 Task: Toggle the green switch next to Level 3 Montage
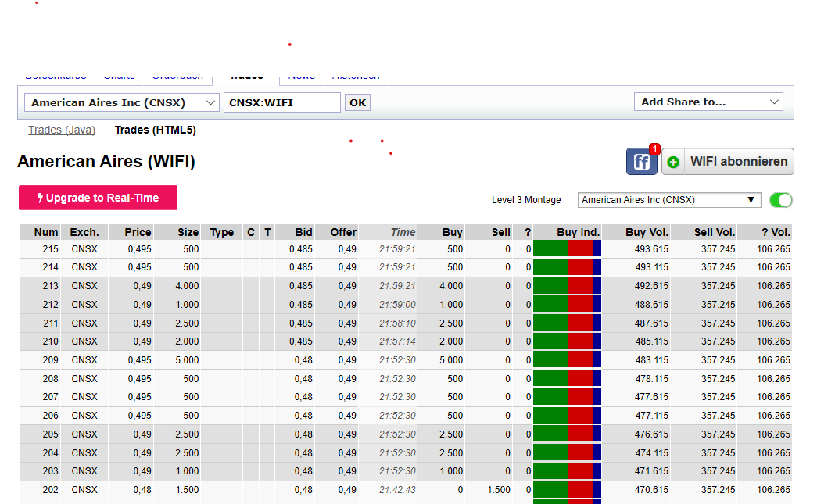pyautogui.click(x=780, y=200)
